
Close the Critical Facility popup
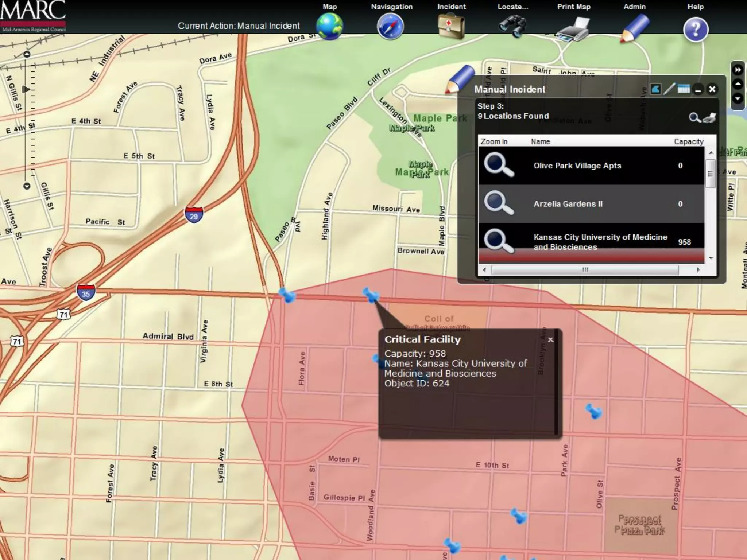[550, 339]
